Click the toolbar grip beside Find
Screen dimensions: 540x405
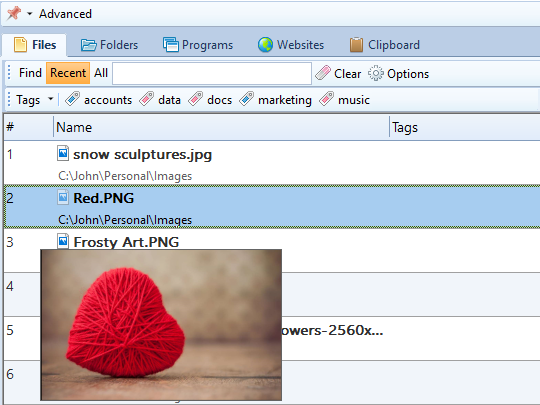pos(9,73)
